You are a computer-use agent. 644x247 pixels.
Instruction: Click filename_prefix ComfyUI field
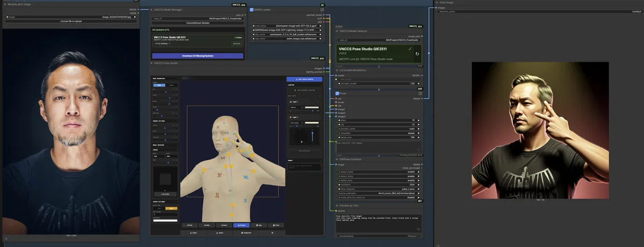[x=540, y=11]
